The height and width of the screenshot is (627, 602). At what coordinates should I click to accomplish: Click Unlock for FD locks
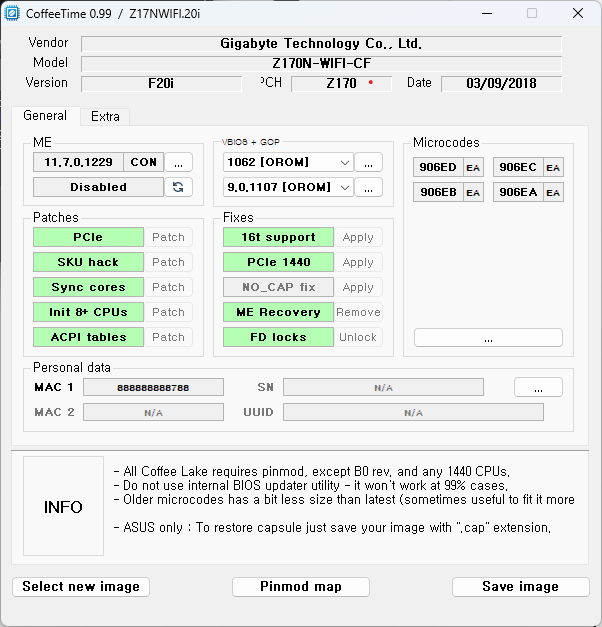[x=358, y=337]
